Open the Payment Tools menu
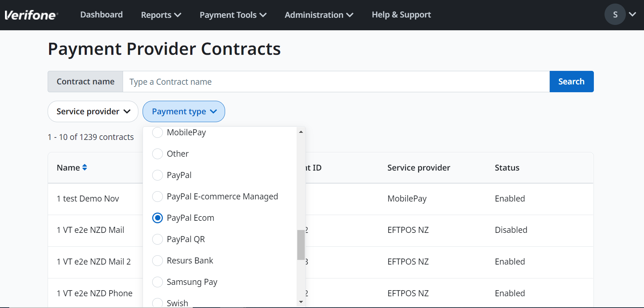Screen dimensions: 644x308 coord(233,15)
